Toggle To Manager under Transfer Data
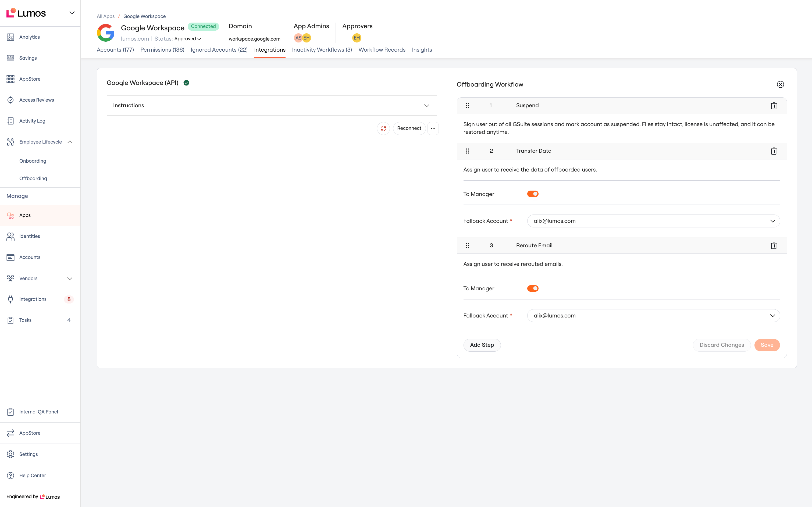Screen dimensions: 812x507 click(x=533, y=194)
